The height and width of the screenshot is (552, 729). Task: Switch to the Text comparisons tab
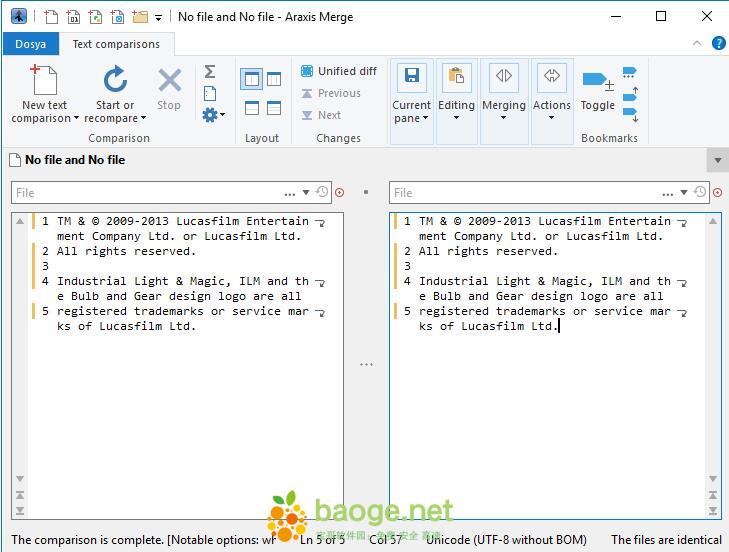tap(116, 44)
